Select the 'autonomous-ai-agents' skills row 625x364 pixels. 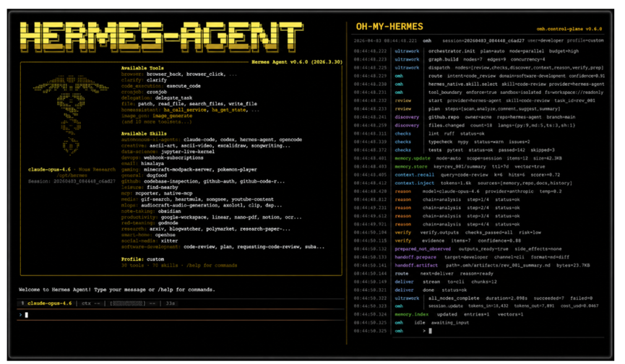pos(211,140)
